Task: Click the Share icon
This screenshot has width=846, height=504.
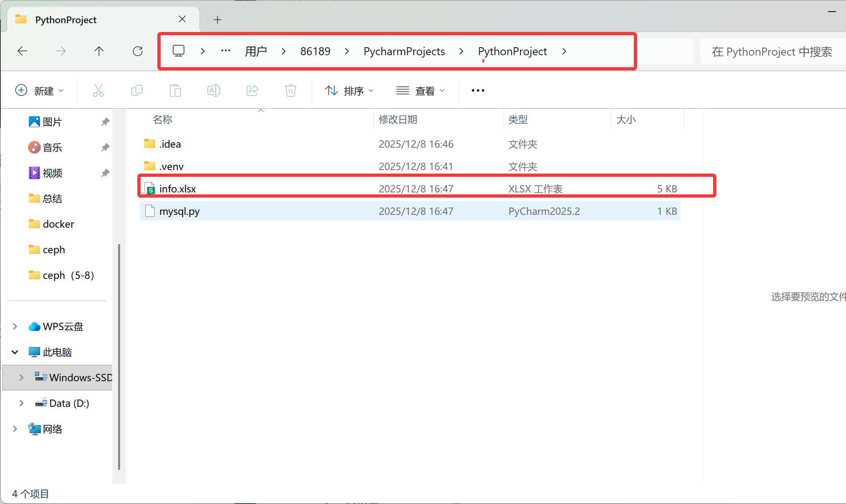Action: tap(252, 91)
